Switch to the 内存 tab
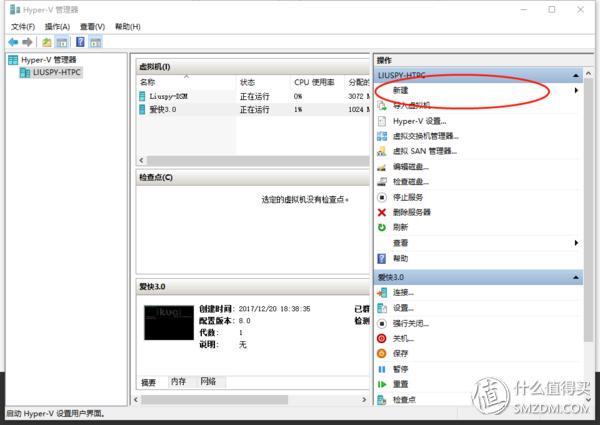This screenshot has width=600, height=425. (x=178, y=381)
